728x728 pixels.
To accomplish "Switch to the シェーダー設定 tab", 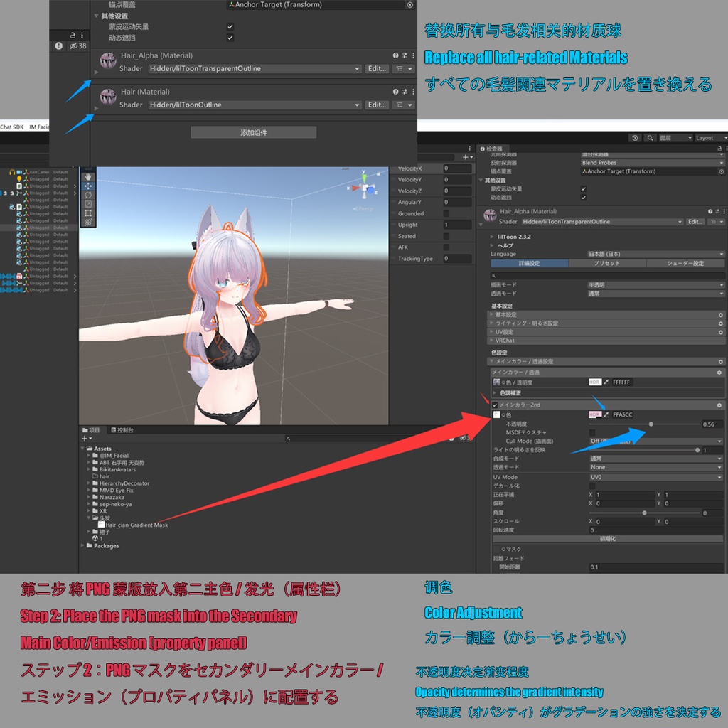I will point(684,264).
